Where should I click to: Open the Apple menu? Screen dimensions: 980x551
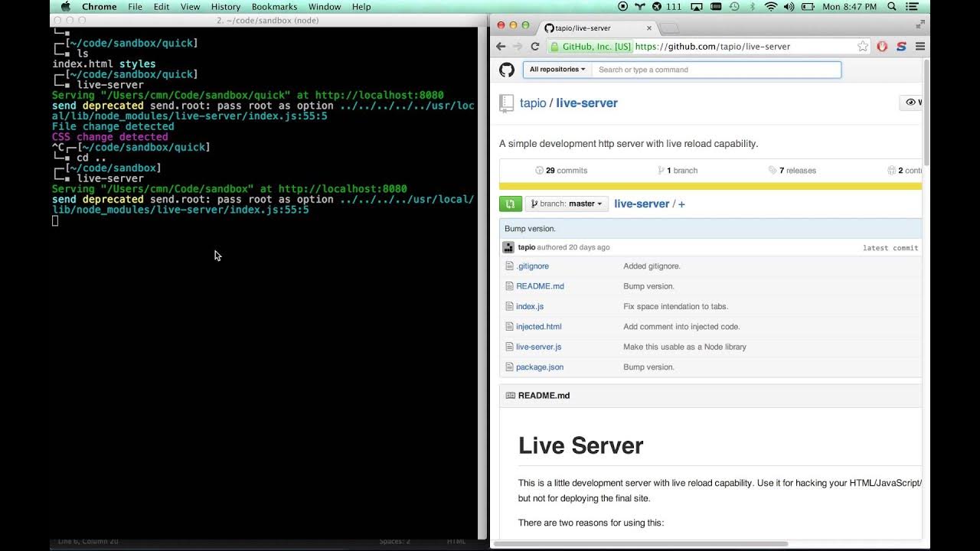click(x=66, y=6)
